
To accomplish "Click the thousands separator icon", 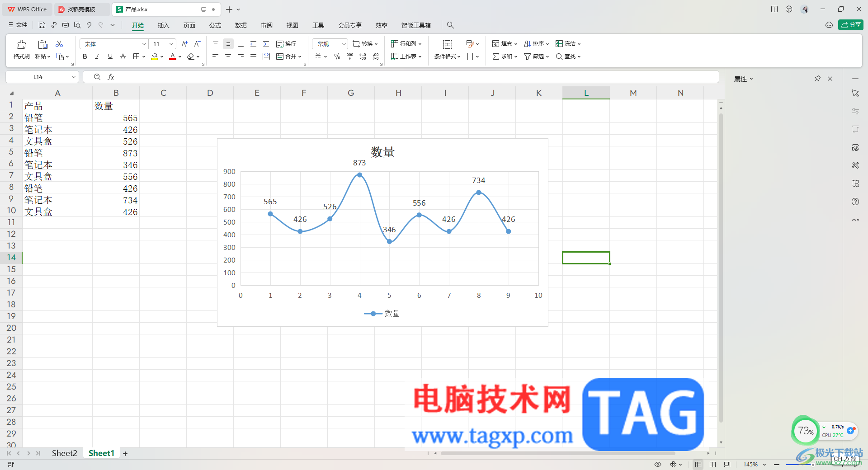I will pos(350,56).
